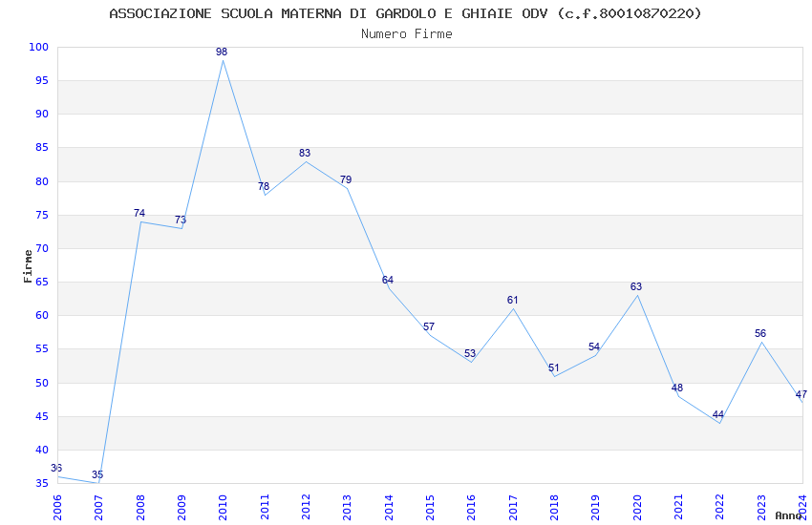Click the x-axis year 2023
The width and height of the screenshot is (812, 525).
(761, 508)
